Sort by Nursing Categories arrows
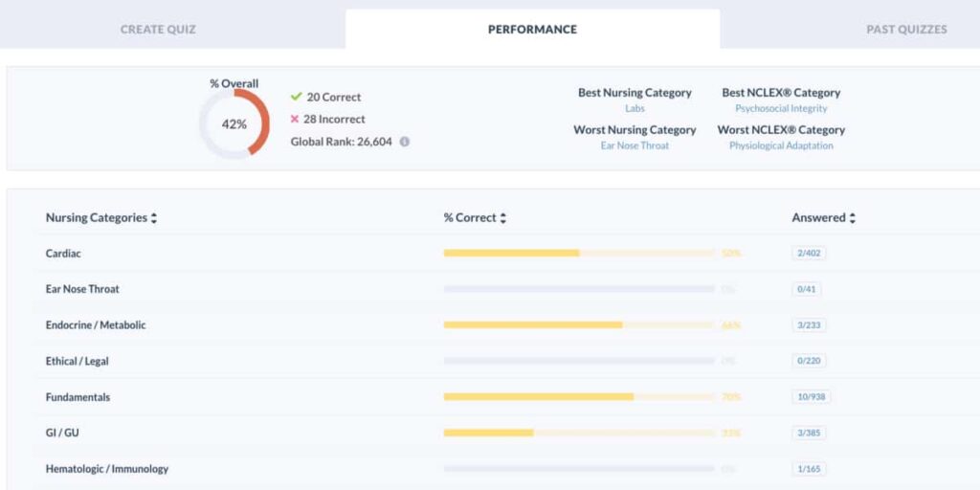980x490 pixels. click(154, 218)
